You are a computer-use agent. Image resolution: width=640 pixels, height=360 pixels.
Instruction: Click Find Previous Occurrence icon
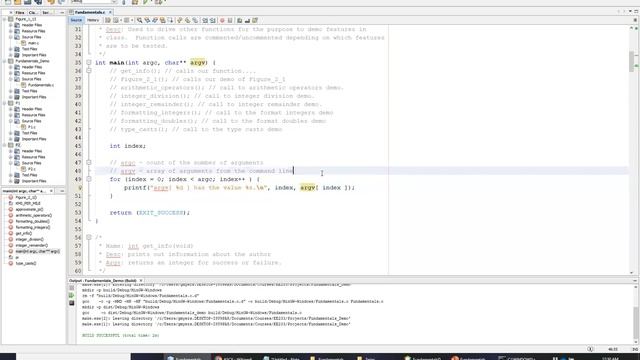click(147, 20)
